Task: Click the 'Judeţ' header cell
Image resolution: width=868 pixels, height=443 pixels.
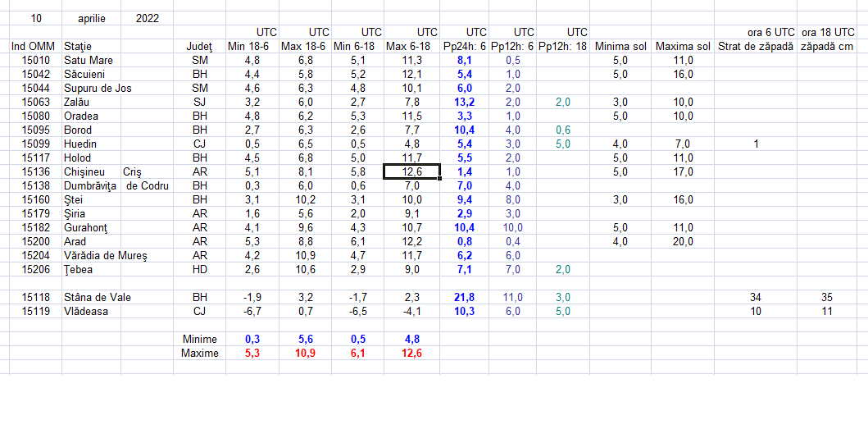Action: [x=200, y=47]
